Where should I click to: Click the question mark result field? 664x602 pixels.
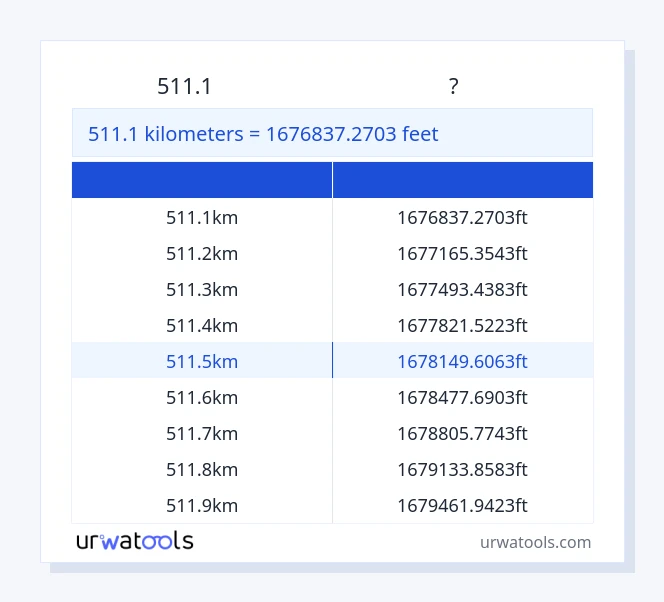(453, 87)
